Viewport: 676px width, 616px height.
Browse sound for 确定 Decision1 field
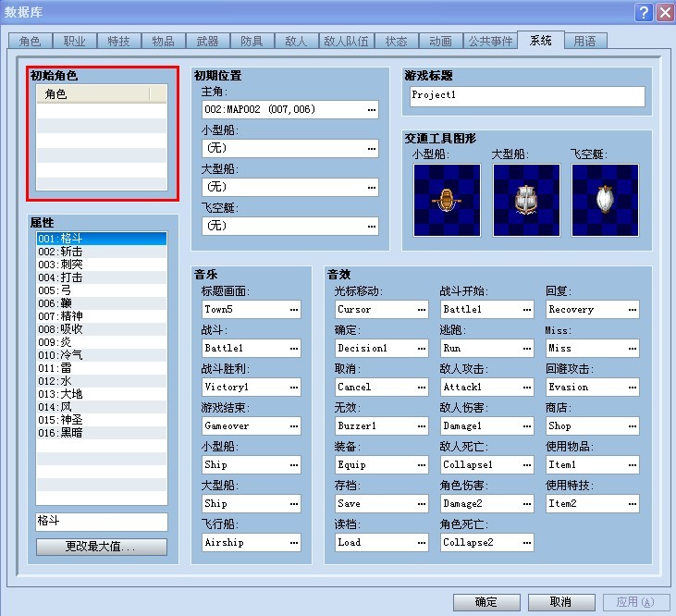(x=421, y=349)
